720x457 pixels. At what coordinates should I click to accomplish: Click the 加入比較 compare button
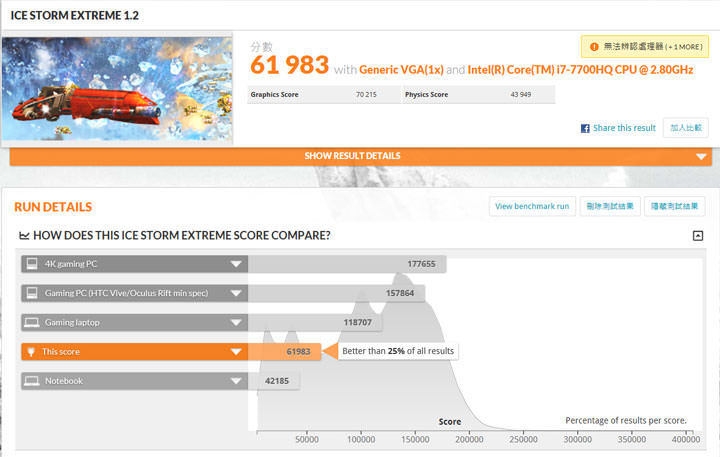(687, 128)
